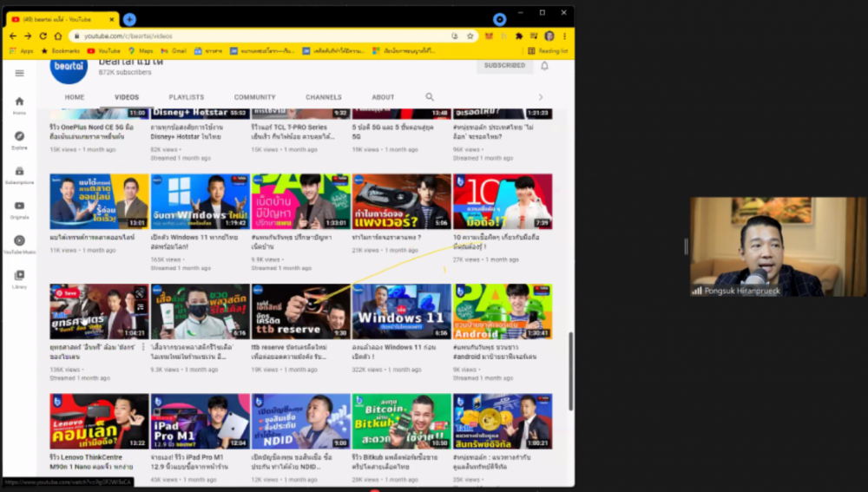Click the channel search magnifier icon
The height and width of the screenshot is (492, 868).
pyautogui.click(x=429, y=97)
